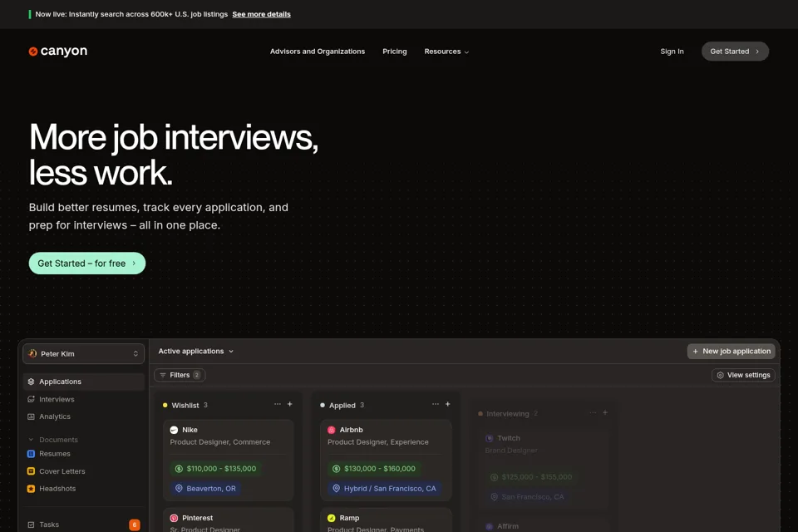Click Peter Kim's avatar icon
The height and width of the screenshot is (532, 798).
(x=32, y=353)
